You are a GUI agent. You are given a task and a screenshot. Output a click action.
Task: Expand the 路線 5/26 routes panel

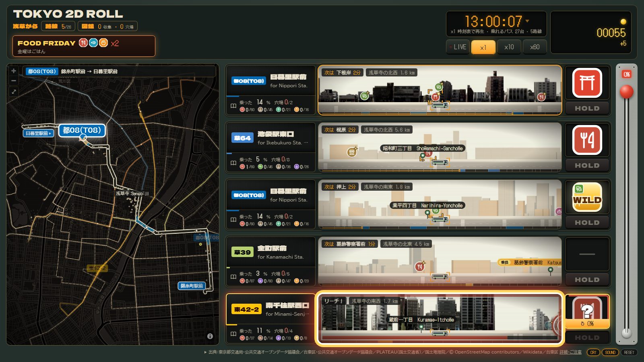pyautogui.click(x=58, y=27)
